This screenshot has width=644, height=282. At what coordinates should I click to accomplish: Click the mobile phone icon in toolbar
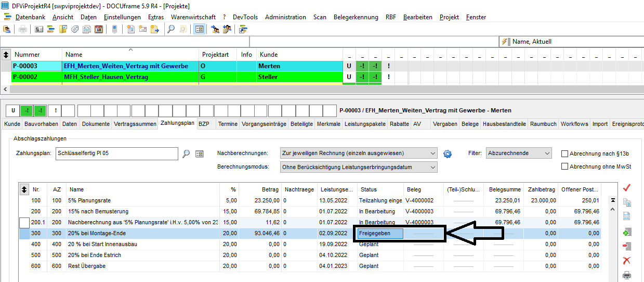click(x=114, y=29)
